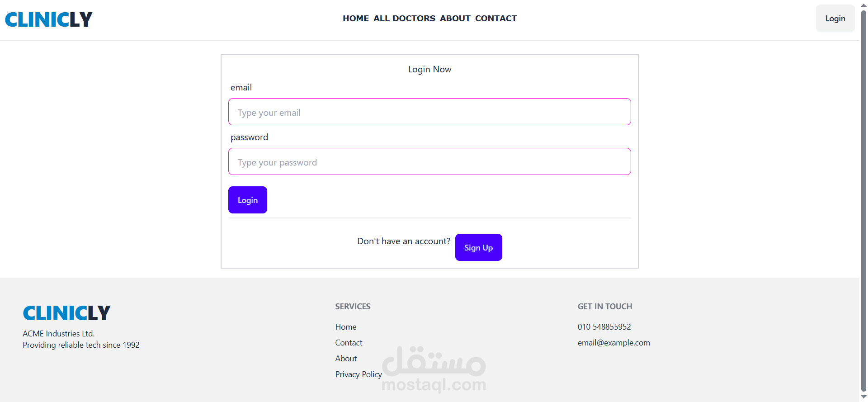The height and width of the screenshot is (402, 868).
Task: Click the scrollbar up arrow
Action: 863,4
